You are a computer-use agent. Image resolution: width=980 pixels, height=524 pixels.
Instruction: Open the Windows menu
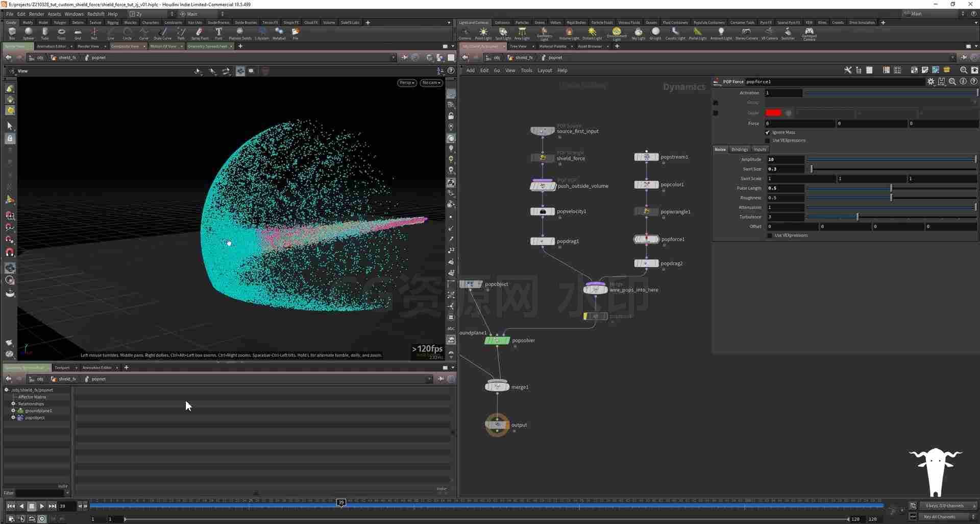74,14
